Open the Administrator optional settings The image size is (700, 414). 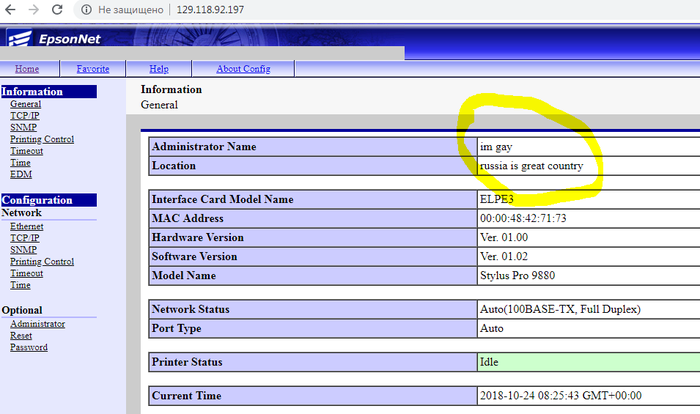point(37,324)
